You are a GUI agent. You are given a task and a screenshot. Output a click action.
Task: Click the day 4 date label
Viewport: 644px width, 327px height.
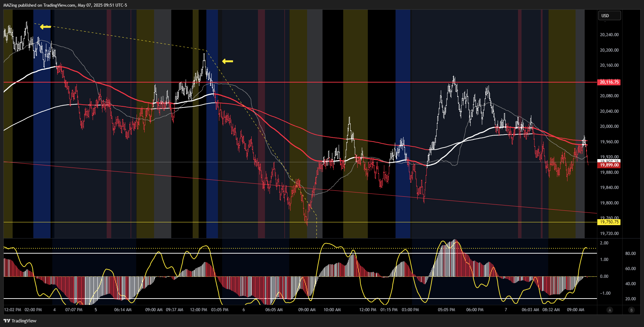54,310
